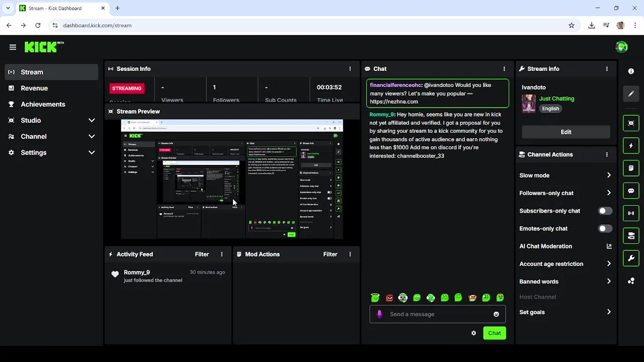Open Banned words chevron

(x=609, y=282)
